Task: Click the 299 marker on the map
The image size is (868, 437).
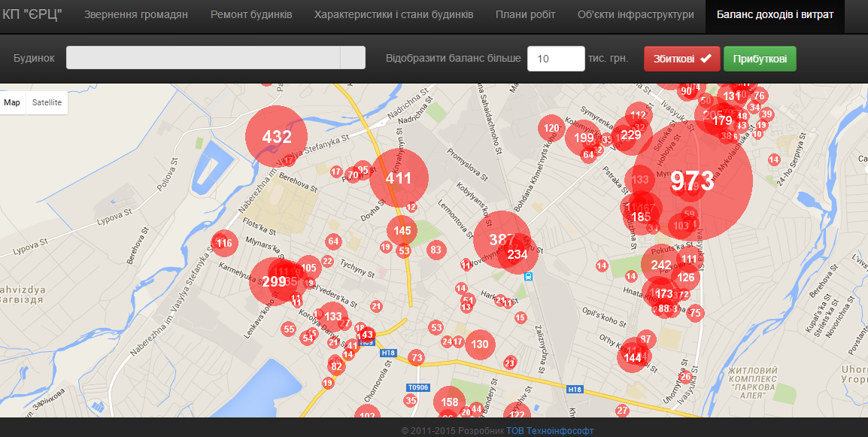Action: coord(274,281)
